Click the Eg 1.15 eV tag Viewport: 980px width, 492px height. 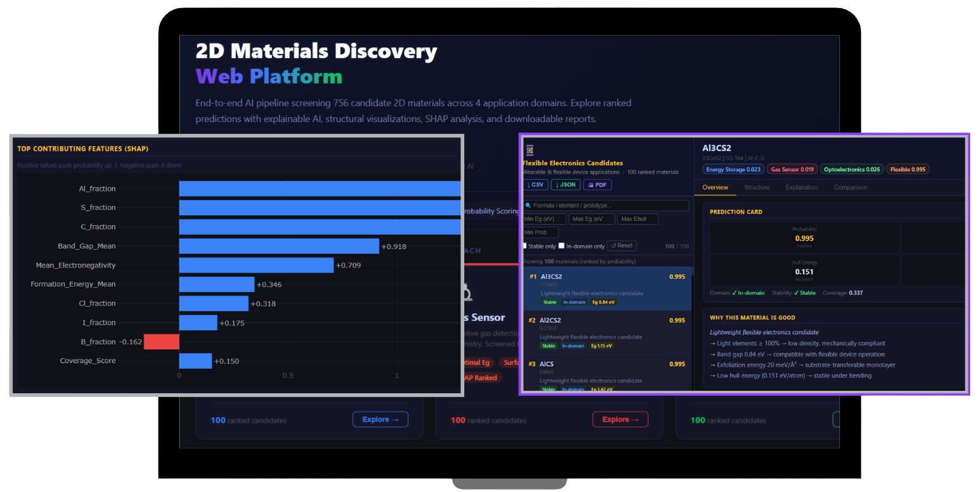[602, 346]
